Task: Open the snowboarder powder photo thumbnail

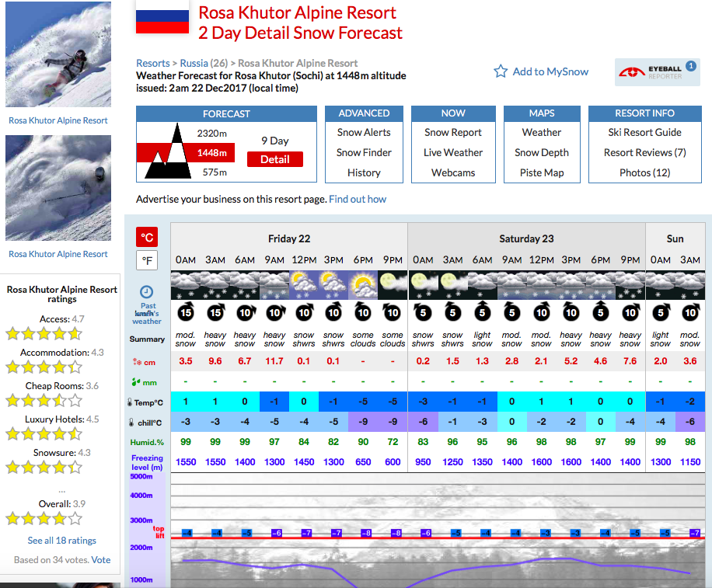Action: 58,54
